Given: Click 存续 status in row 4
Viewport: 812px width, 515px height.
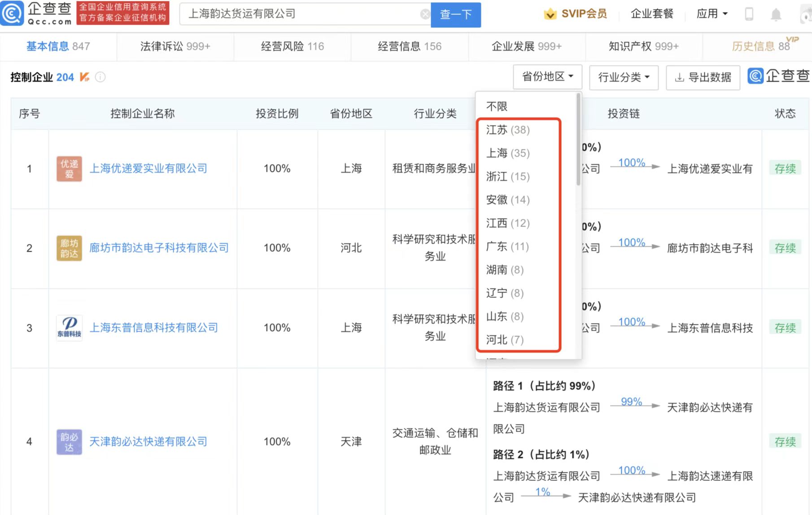Looking at the screenshot, I should [x=785, y=442].
